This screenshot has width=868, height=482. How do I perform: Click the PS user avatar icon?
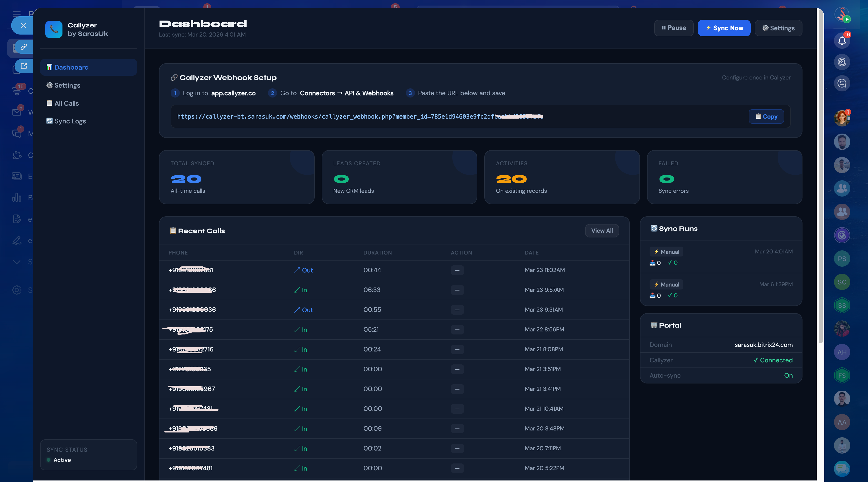coord(842,259)
